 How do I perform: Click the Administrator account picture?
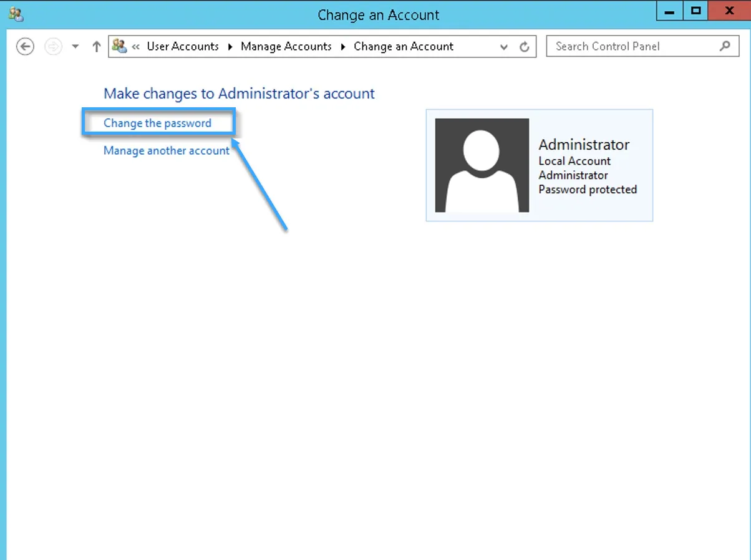482,165
